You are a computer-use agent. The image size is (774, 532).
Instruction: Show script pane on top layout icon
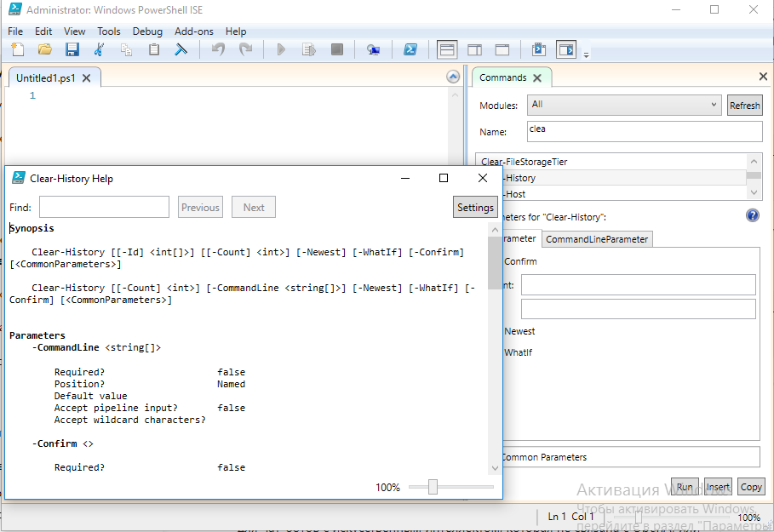pyautogui.click(x=447, y=50)
